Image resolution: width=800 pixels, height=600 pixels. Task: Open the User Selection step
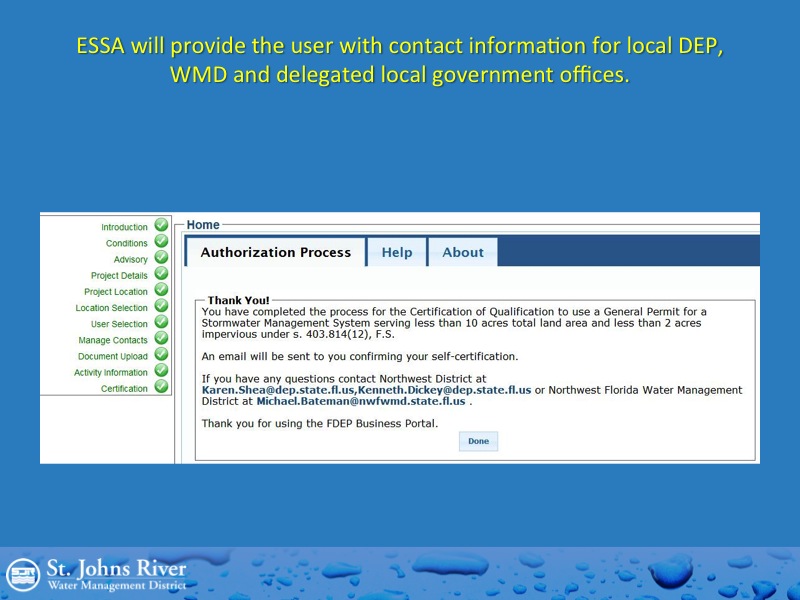pyautogui.click(x=119, y=324)
